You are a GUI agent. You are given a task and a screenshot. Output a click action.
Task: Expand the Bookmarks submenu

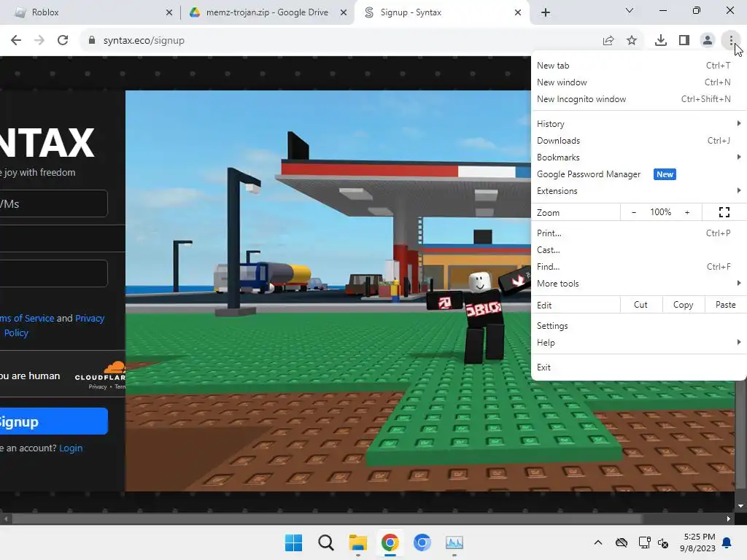coord(638,157)
